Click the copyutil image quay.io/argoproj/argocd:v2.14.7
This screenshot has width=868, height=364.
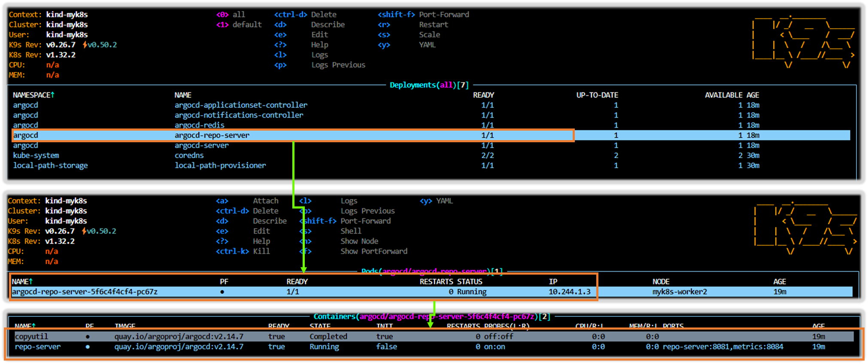[x=179, y=336]
